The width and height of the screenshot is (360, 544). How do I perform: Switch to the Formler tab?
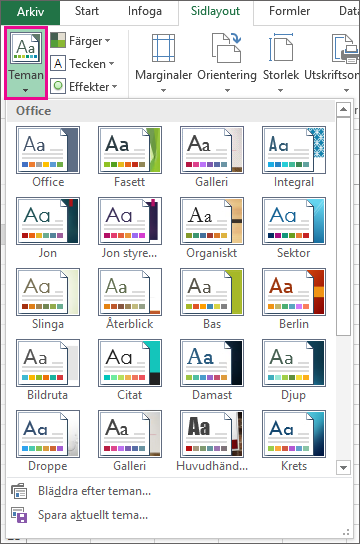pyautogui.click(x=289, y=11)
